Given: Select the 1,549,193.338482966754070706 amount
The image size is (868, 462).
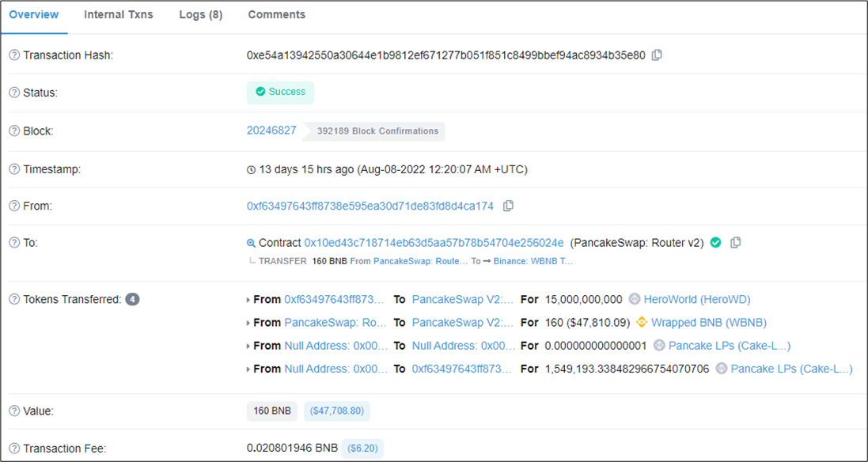Looking at the screenshot, I should (627, 368).
